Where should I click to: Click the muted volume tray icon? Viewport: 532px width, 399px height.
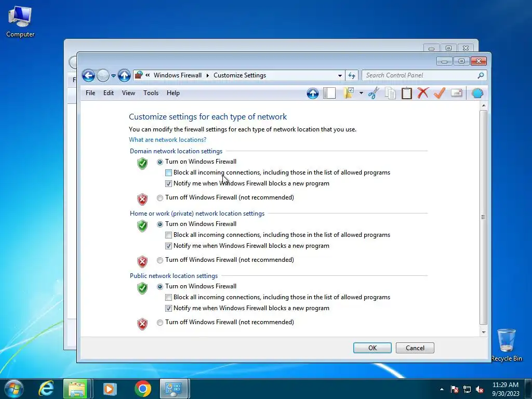tap(480, 389)
